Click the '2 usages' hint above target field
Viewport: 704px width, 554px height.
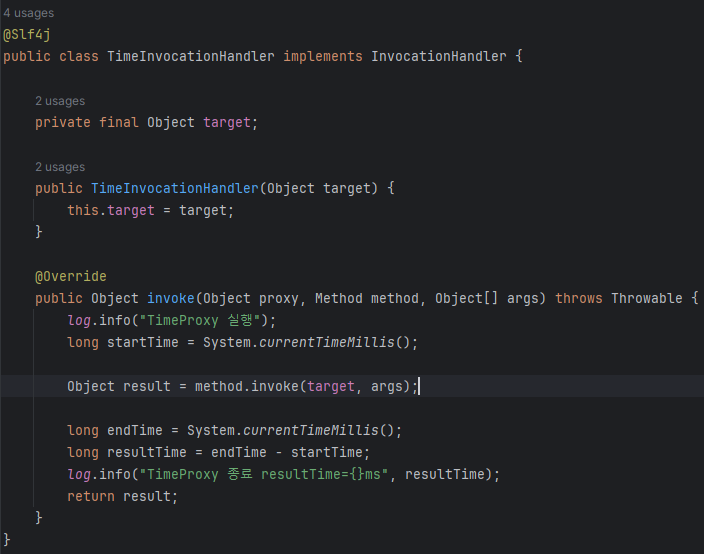tap(60, 101)
